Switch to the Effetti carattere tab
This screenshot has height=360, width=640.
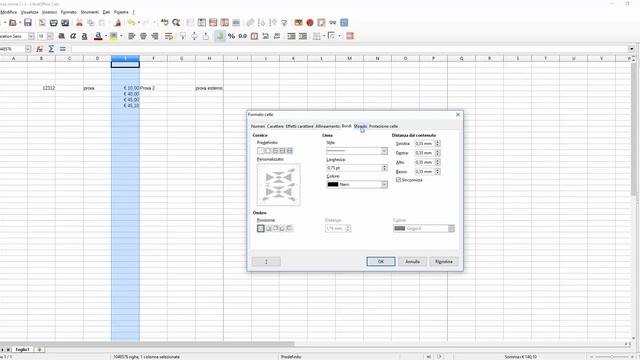(300, 126)
